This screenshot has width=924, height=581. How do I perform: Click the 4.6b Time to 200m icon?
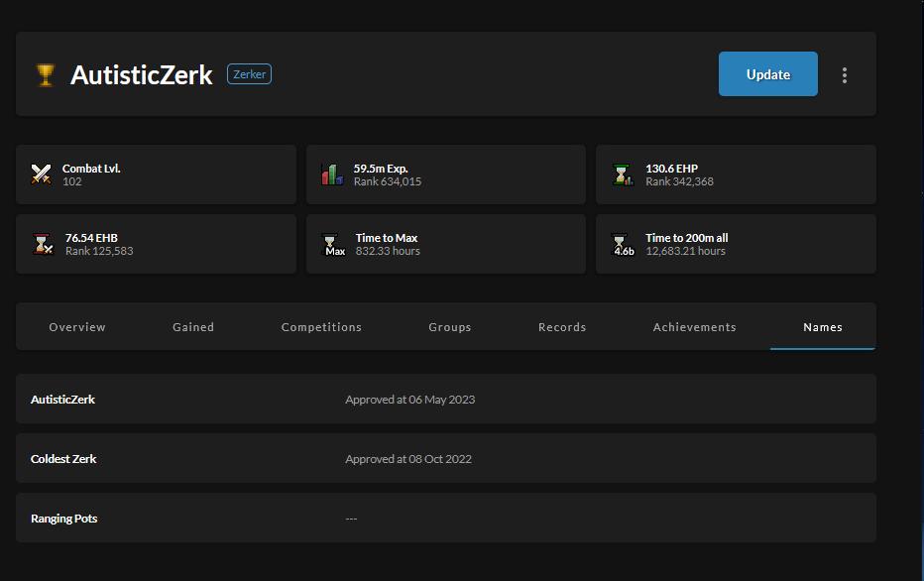(622, 244)
